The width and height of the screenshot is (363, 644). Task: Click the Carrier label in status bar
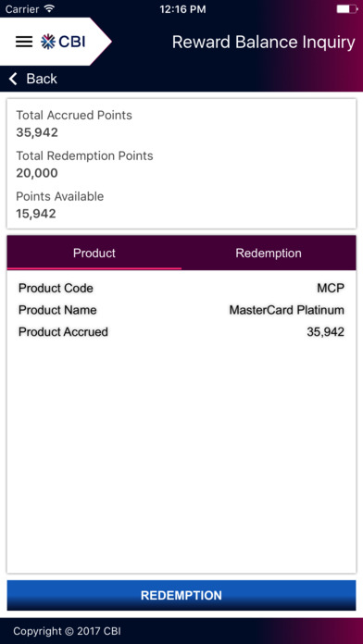[22, 8]
